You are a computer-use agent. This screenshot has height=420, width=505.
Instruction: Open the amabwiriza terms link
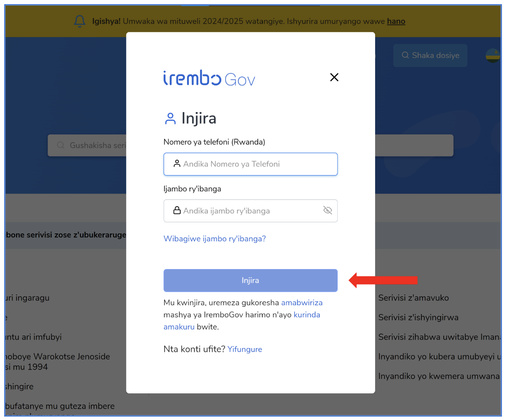click(x=302, y=303)
